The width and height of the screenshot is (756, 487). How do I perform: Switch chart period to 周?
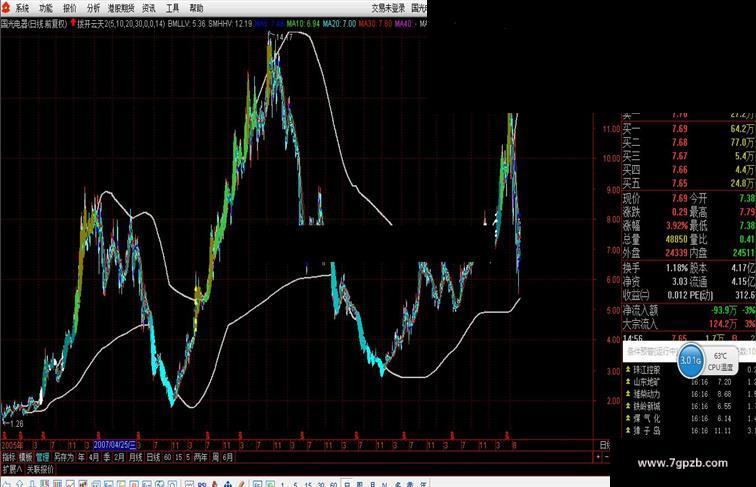tap(216, 457)
